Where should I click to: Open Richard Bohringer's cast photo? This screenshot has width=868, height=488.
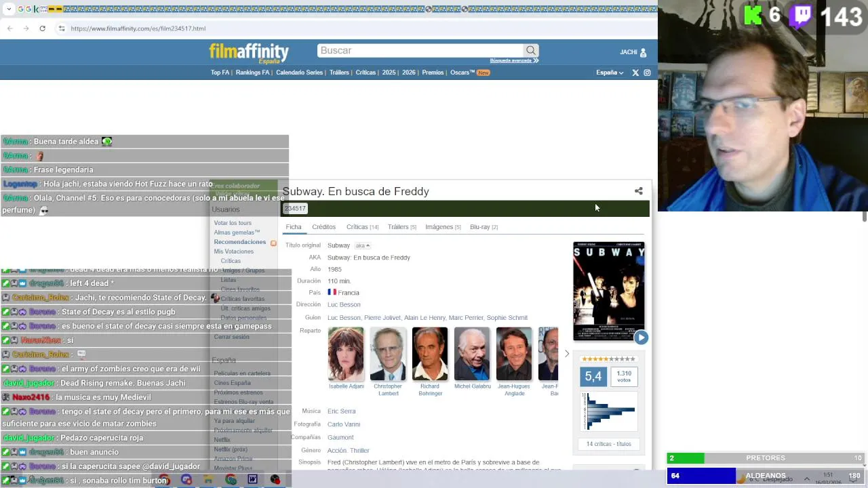430,354
